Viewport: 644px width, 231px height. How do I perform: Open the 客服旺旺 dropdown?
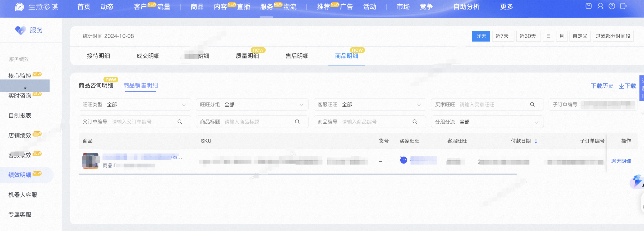[x=370, y=105]
